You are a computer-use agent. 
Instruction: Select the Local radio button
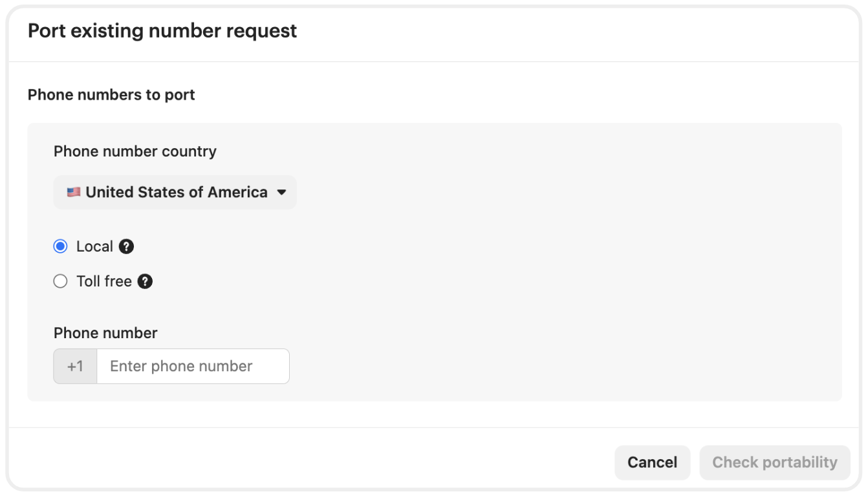click(60, 246)
